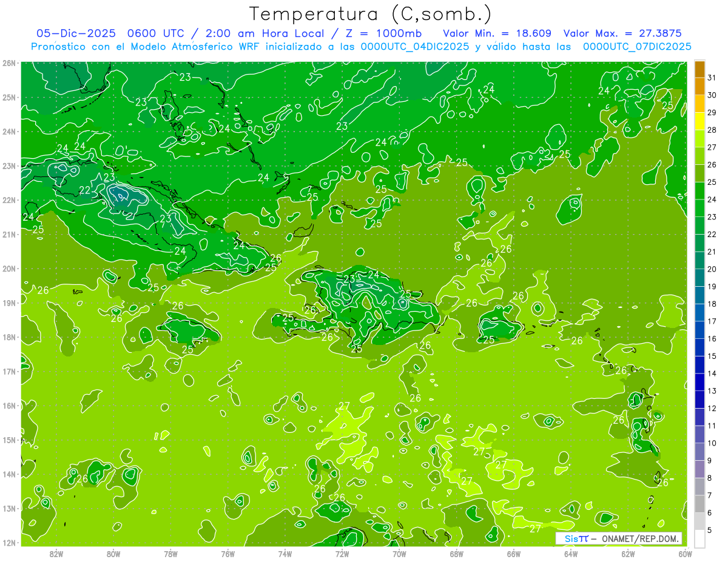Click the 21N latitude axis label
This screenshot has width=728, height=562.
pyautogui.click(x=9, y=234)
